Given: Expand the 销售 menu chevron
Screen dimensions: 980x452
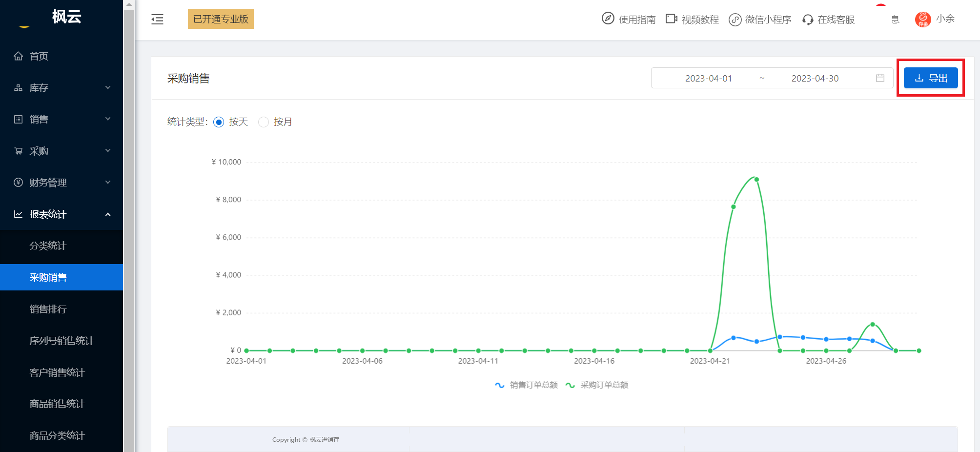Looking at the screenshot, I should (108, 119).
